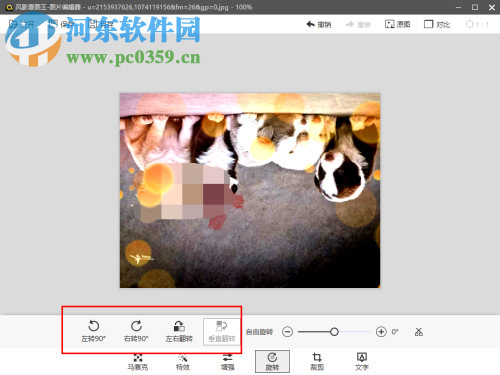Click the auto-crop scissors icon beside angle
Image resolution: width=500 pixels, height=375 pixels.
click(x=419, y=332)
